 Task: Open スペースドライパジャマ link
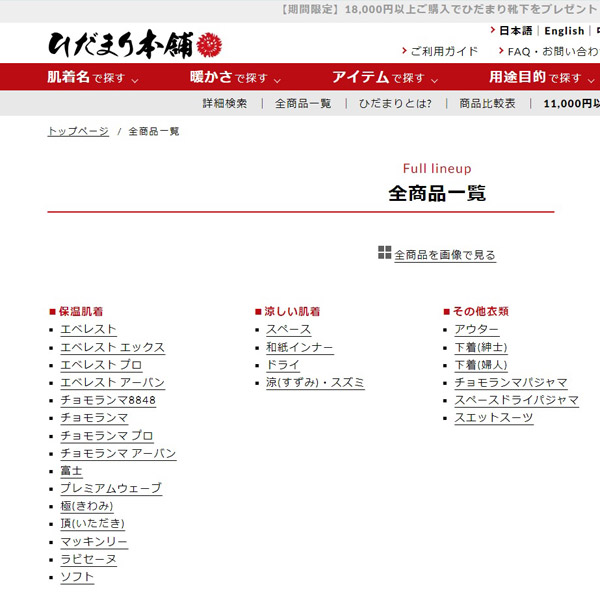tap(517, 400)
